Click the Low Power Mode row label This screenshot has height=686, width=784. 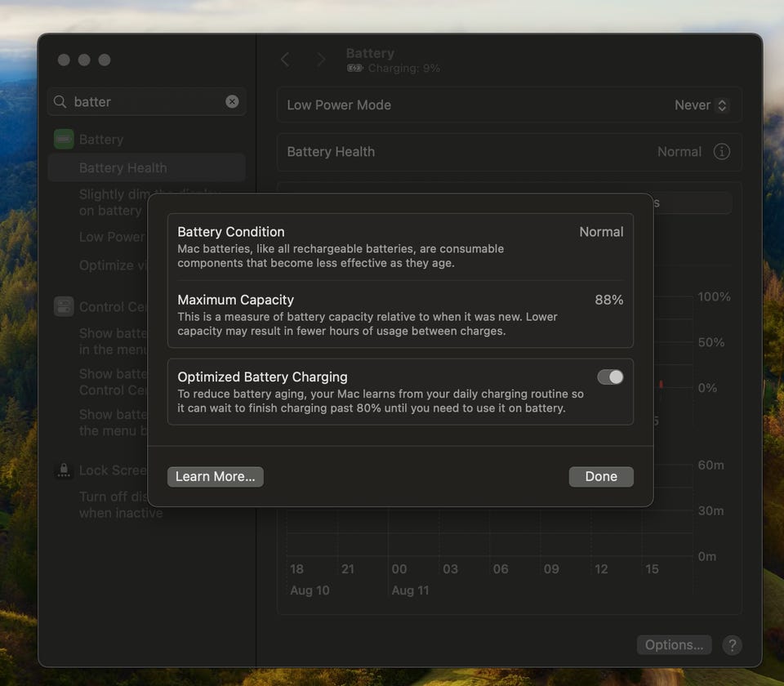pyautogui.click(x=339, y=105)
